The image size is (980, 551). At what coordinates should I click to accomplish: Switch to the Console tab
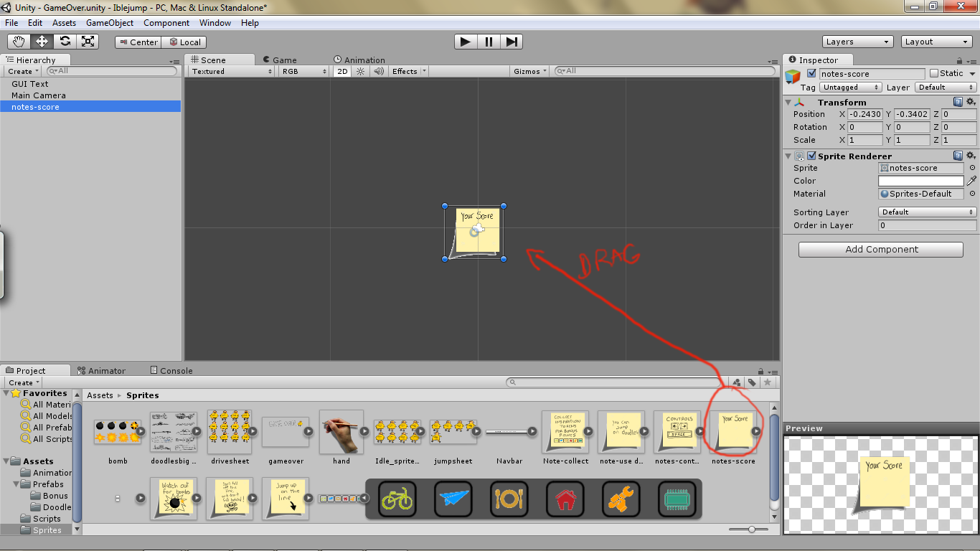[171, 371]
